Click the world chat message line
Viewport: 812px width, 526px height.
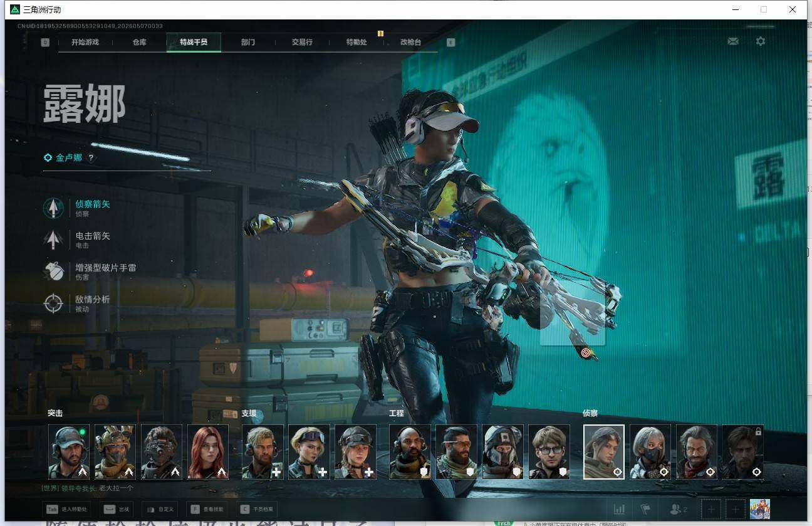tap(88, 488)
